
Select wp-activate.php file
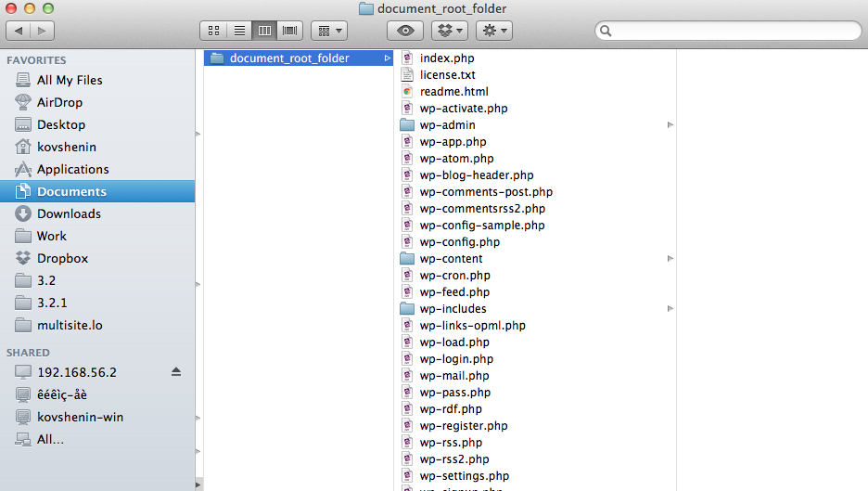(535, 108)
